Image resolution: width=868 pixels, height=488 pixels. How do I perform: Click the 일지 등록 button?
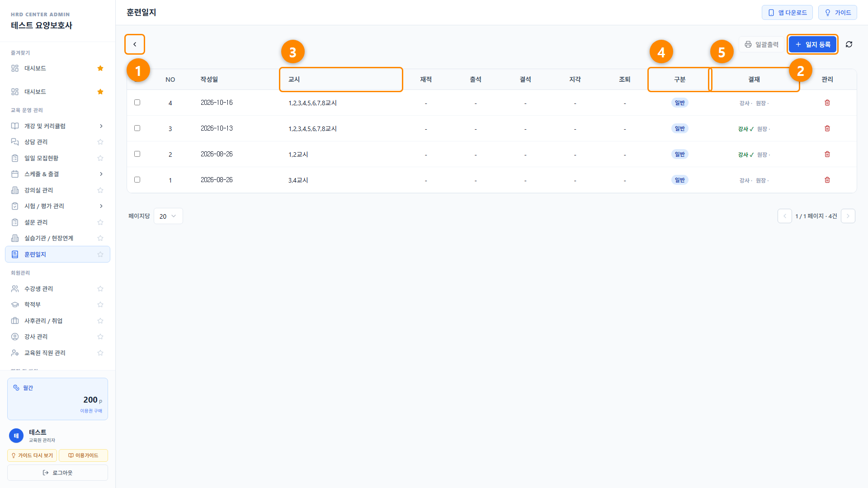812,44
